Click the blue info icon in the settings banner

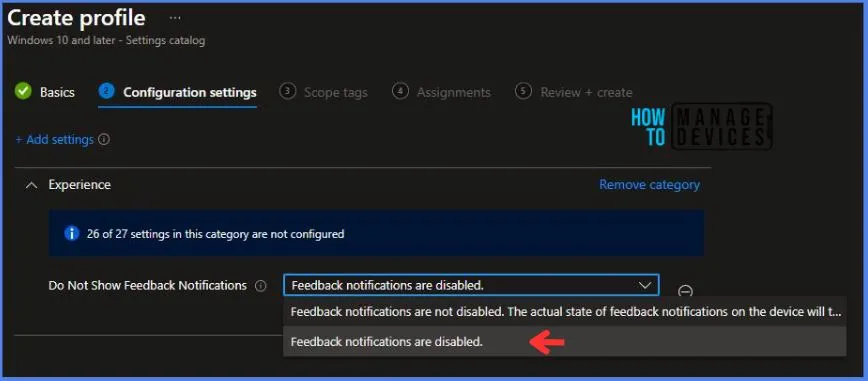tap(71, 234)
